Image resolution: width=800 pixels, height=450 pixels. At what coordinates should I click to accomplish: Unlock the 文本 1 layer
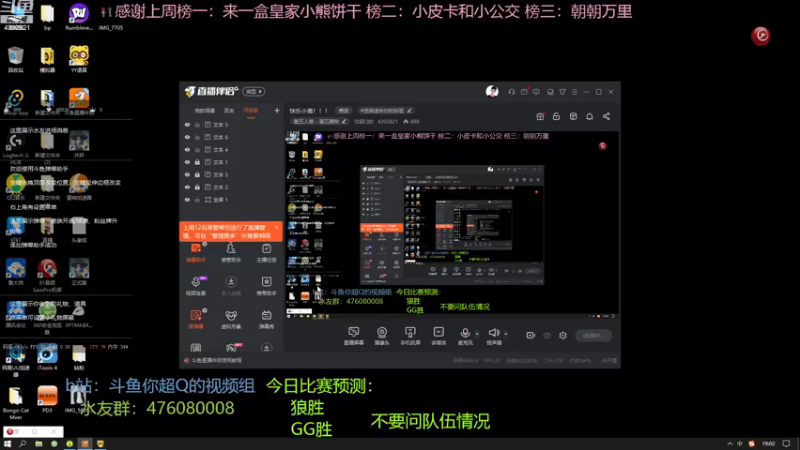pyautogui.click(x=197, y=162)
